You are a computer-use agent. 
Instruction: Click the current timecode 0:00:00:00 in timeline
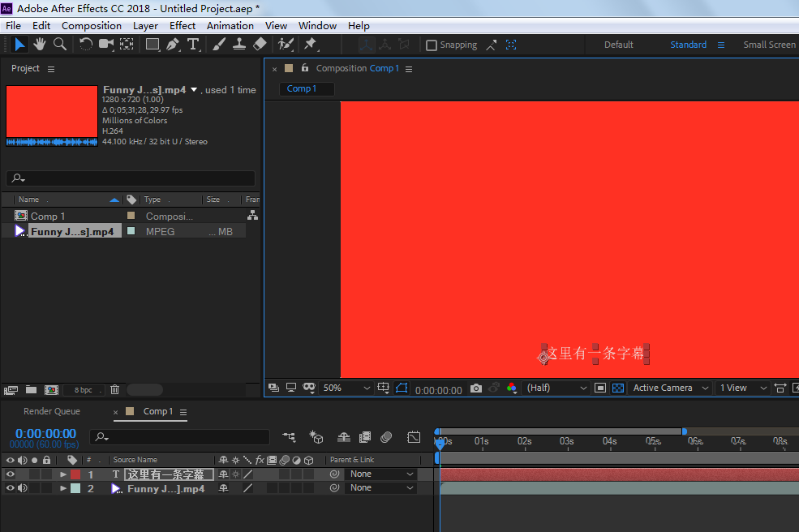click(x=46, y=434)
